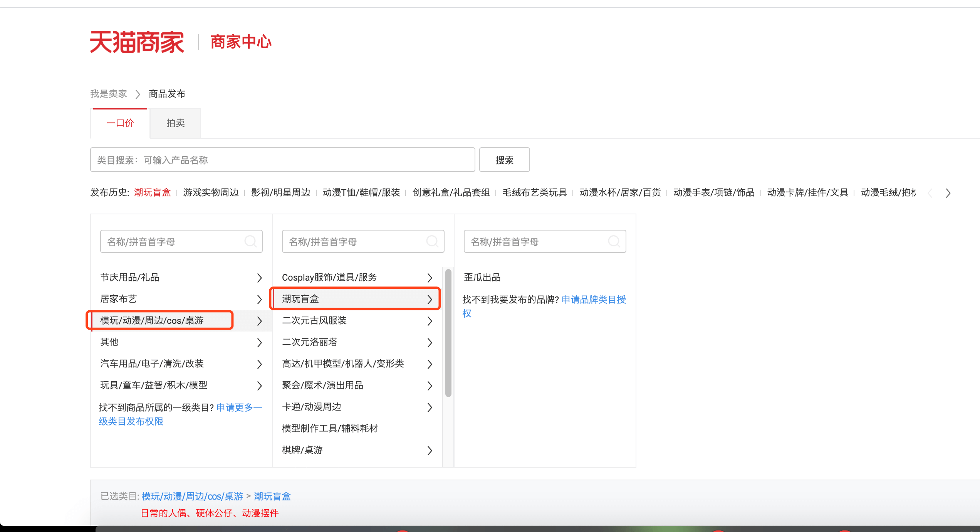
Task: Select 歪瓜出品 brand
Action: pos(482,277)
